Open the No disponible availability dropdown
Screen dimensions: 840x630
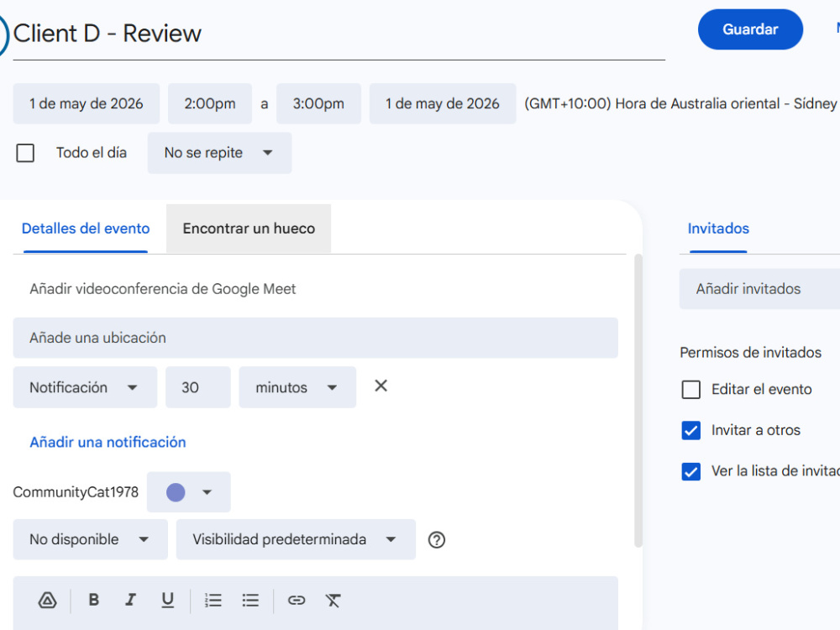(x=91, y=539)
